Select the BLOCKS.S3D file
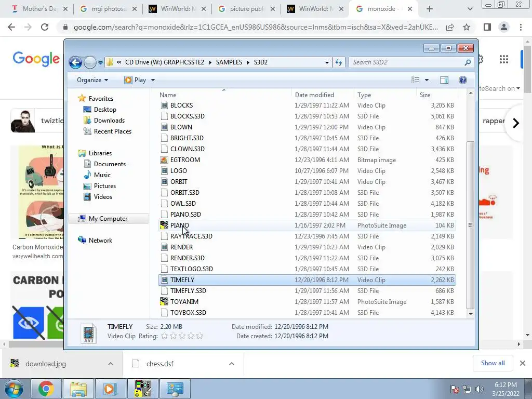The image size is (532, 399). pyautogui.click(x=307, y=116)
